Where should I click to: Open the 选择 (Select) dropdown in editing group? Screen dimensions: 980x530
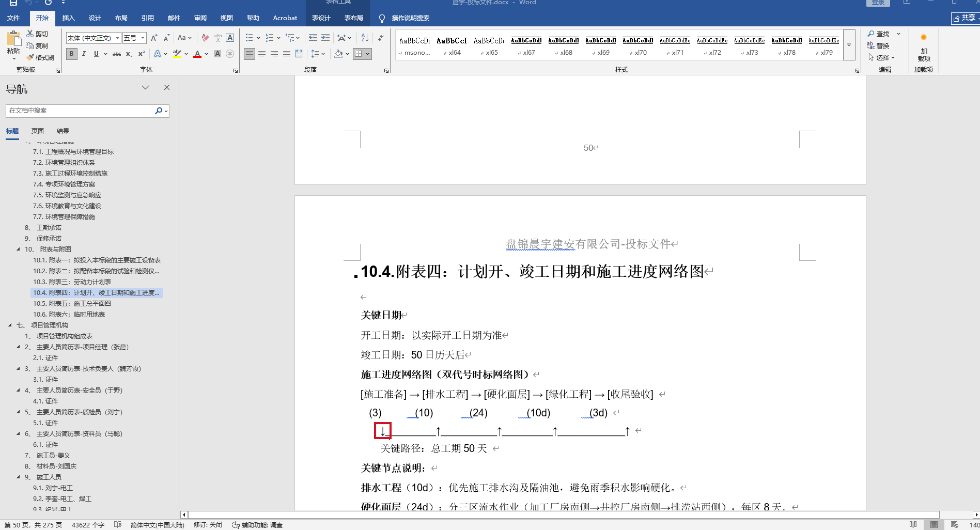tap(881, 57)
